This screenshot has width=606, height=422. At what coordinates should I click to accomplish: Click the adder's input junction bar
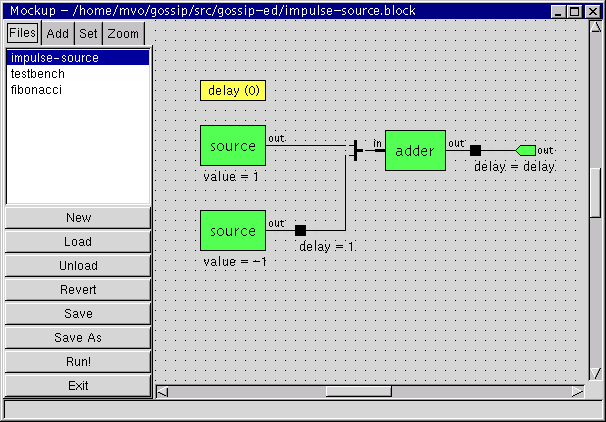pyautogui.click(x=357, y=151)
